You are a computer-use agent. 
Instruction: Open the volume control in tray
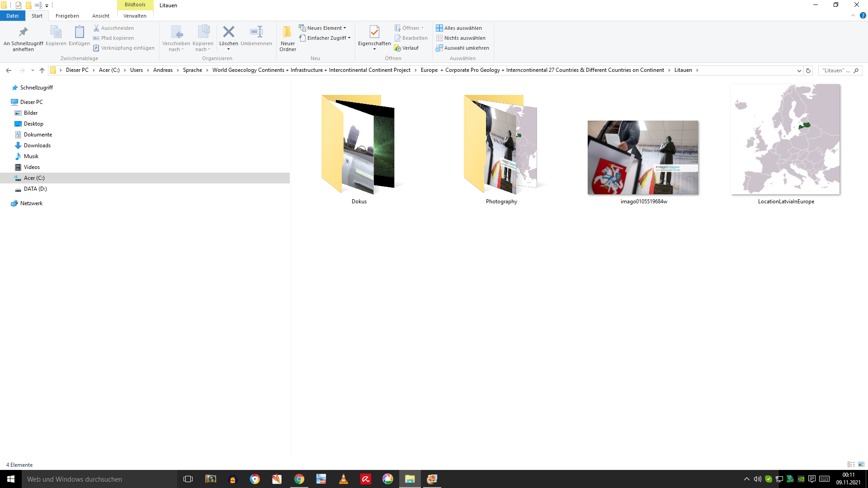coord(758,479)
